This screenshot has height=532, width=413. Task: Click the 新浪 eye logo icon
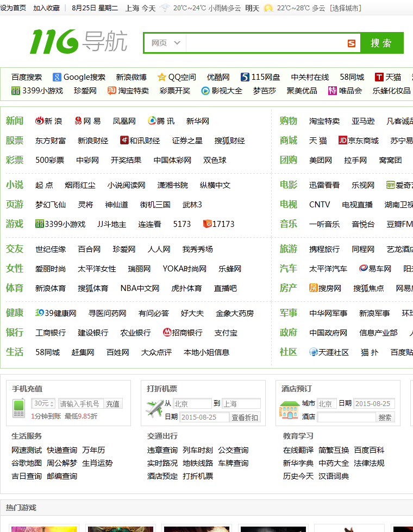pyautogui.click(x=39, y=121)
